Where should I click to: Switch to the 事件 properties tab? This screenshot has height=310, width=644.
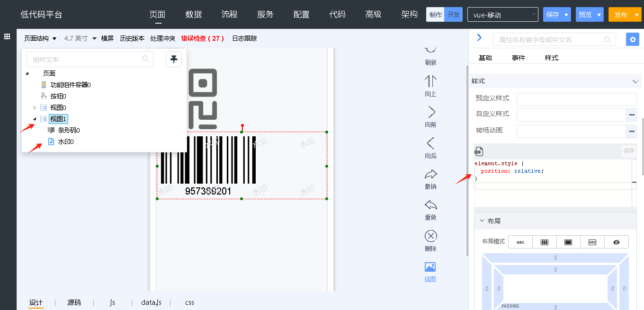pos(519,58)
